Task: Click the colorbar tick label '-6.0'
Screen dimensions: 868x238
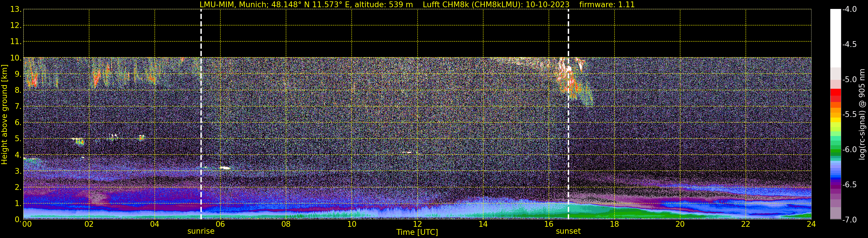Action: [x=849, y=150]
